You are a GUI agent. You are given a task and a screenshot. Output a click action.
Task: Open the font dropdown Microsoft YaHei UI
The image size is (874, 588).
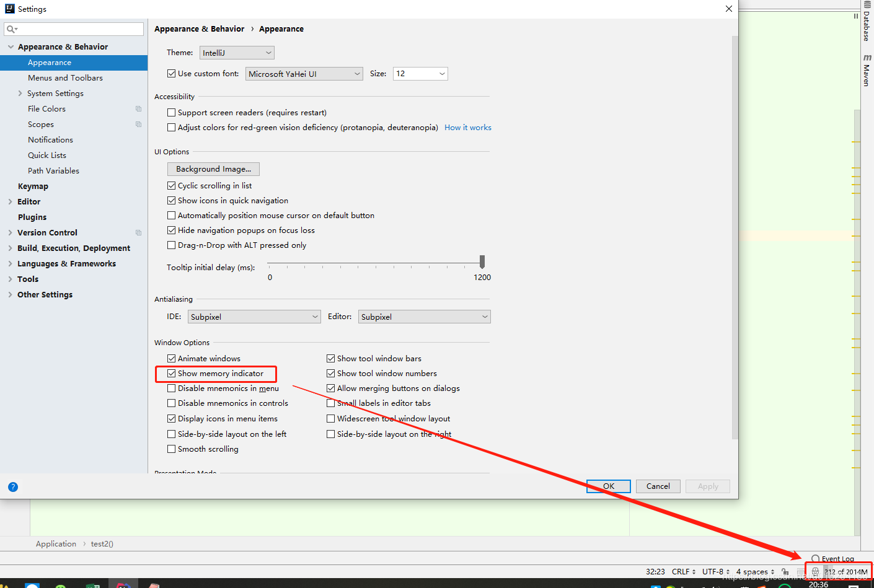[304, 74]
